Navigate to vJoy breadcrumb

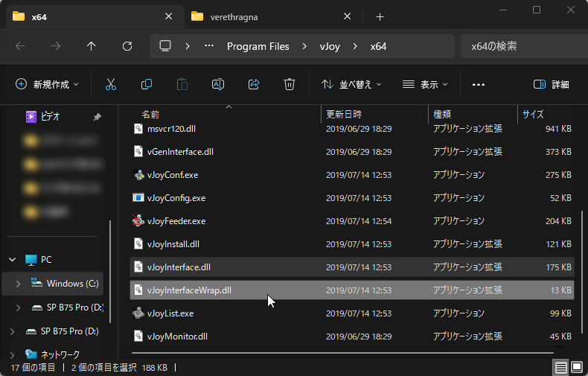click(x=330, y=46)
